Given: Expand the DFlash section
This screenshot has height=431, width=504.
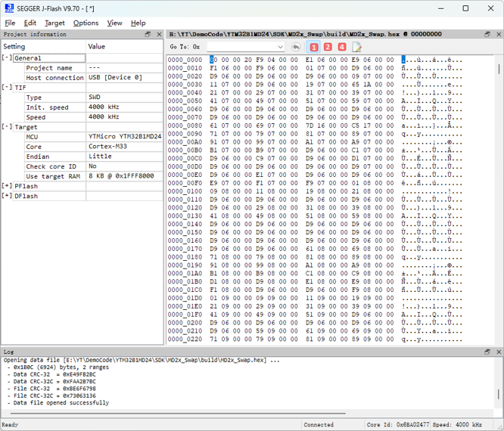Looking at the screenshot, I should tap(7, 196).
